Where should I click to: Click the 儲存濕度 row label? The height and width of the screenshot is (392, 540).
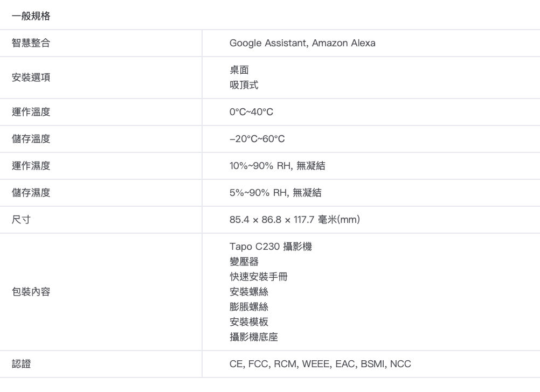(31, 193)
